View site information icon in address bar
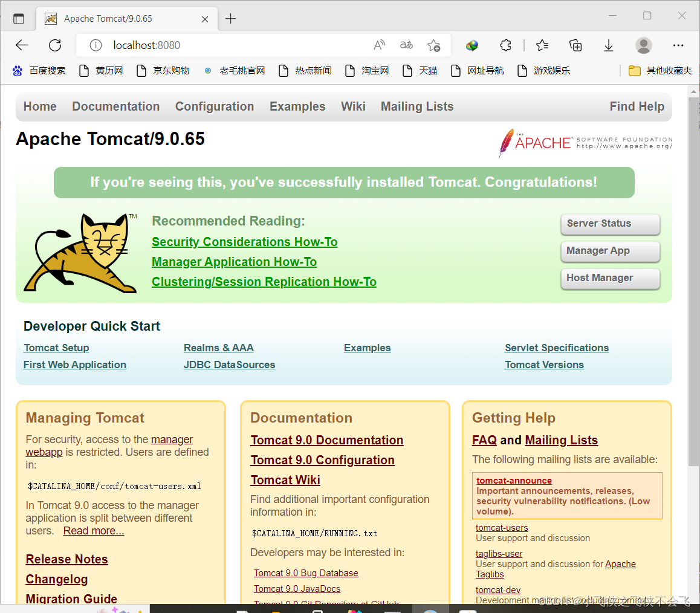This screenshot has height=613, width=700. [x=96, y=45]
